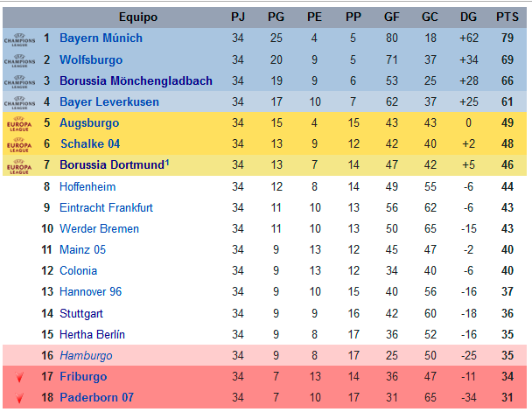Follow the Mainz 05 team link
Image resolution: width=532 pixels, height=412 pixels.
pos(82,249)
